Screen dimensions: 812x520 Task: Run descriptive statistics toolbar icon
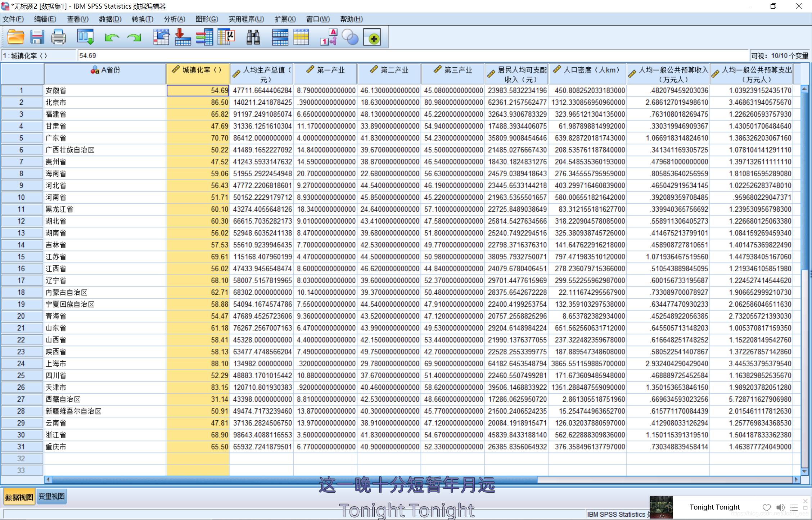[226, 37]
